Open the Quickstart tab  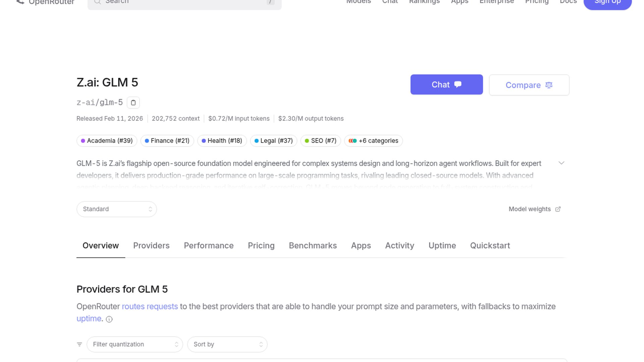pyautogui.click(x=490, y=246)
